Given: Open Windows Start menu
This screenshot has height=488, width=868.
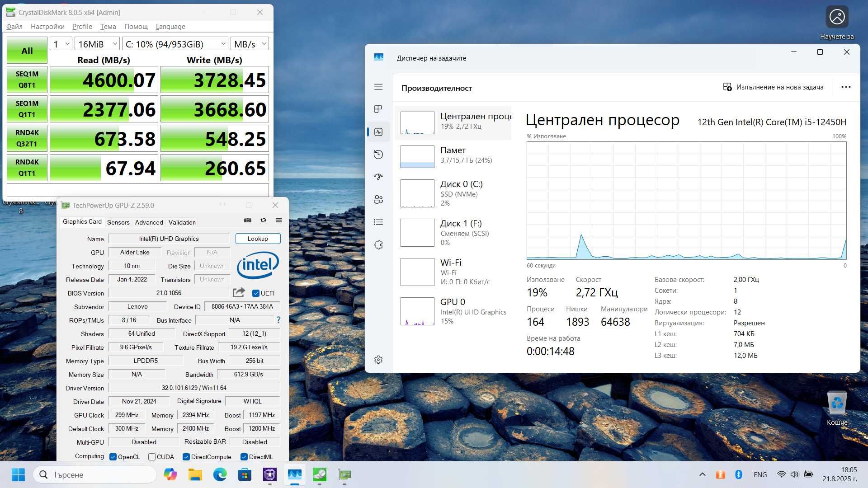Looking at the screenshot, I should (x=18, y=474).
